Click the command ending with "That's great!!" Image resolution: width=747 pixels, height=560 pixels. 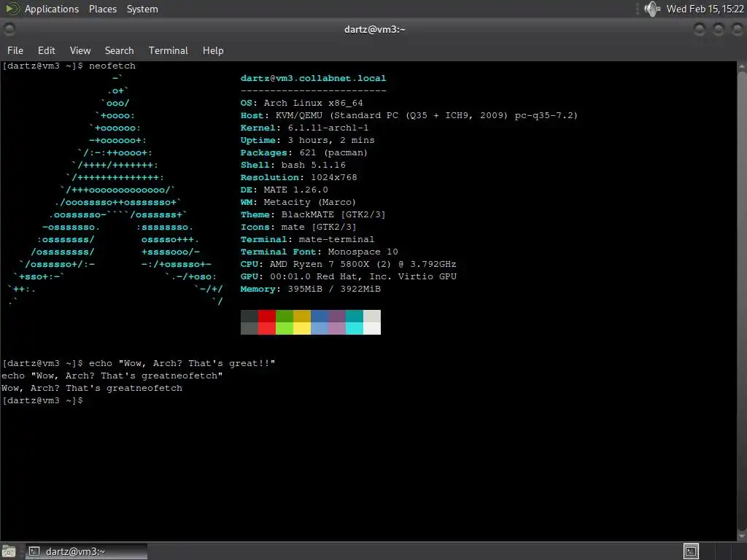point(182,363)
